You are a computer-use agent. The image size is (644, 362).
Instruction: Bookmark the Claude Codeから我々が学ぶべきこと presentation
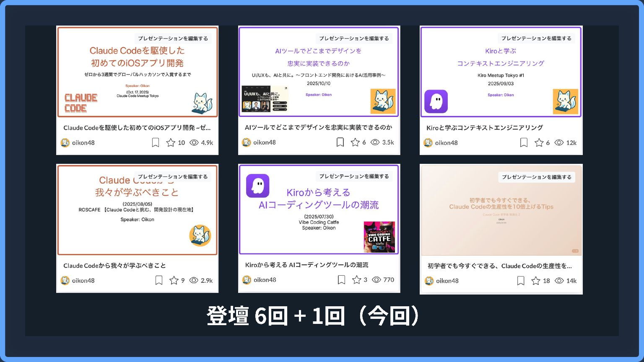point(158,280)
